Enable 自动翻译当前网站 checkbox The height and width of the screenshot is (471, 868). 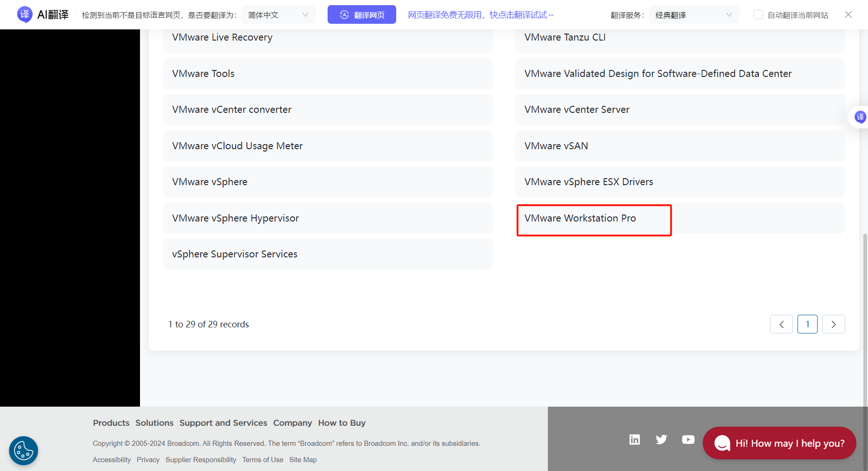[x=758, y=15]
